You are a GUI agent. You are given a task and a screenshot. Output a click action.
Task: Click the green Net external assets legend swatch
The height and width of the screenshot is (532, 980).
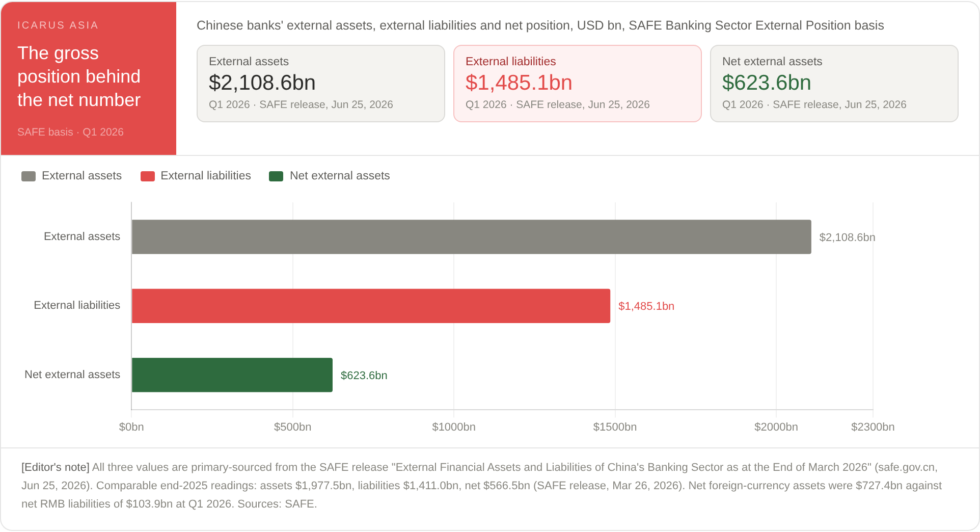(x=276, y=176)
